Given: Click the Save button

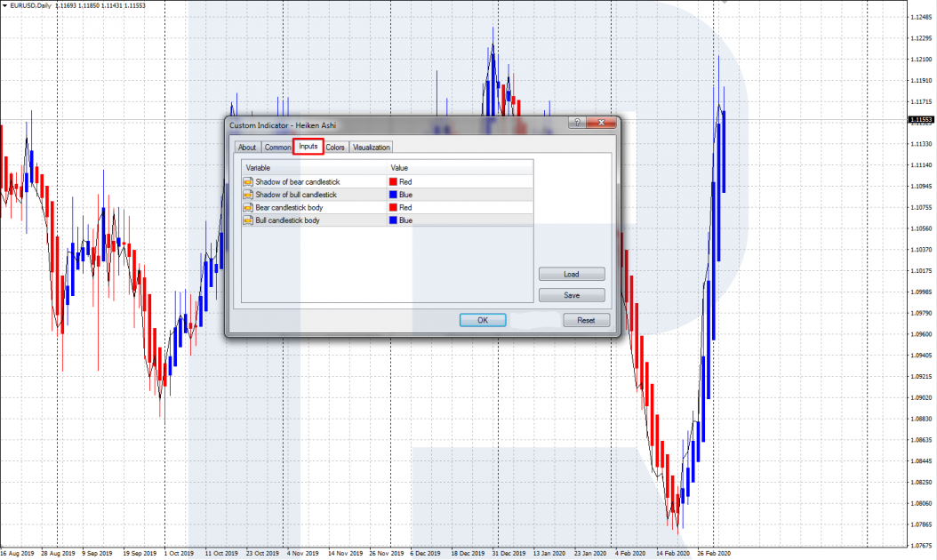Looking at the screenshot, I should [572, 295].
